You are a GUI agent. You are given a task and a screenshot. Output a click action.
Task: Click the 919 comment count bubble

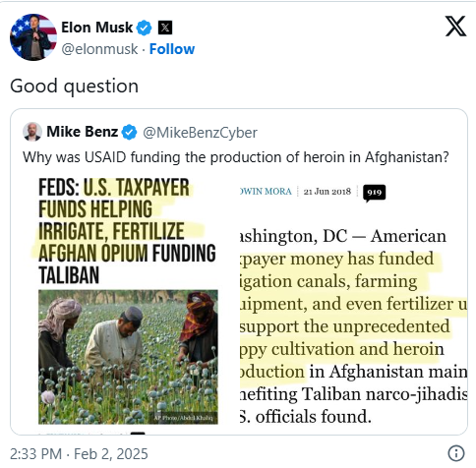tap(374, 193)
